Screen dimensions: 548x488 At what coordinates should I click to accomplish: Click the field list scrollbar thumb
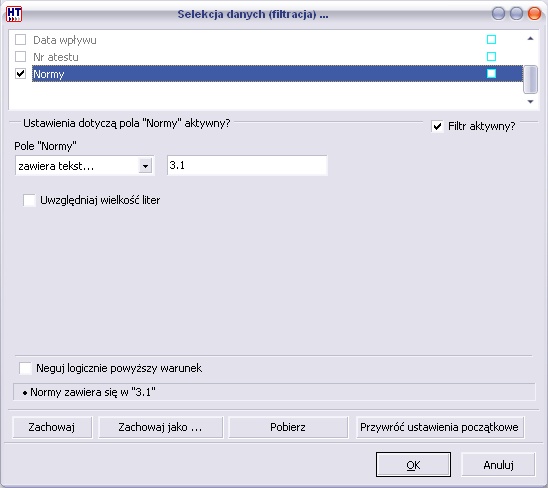[530, 79]
